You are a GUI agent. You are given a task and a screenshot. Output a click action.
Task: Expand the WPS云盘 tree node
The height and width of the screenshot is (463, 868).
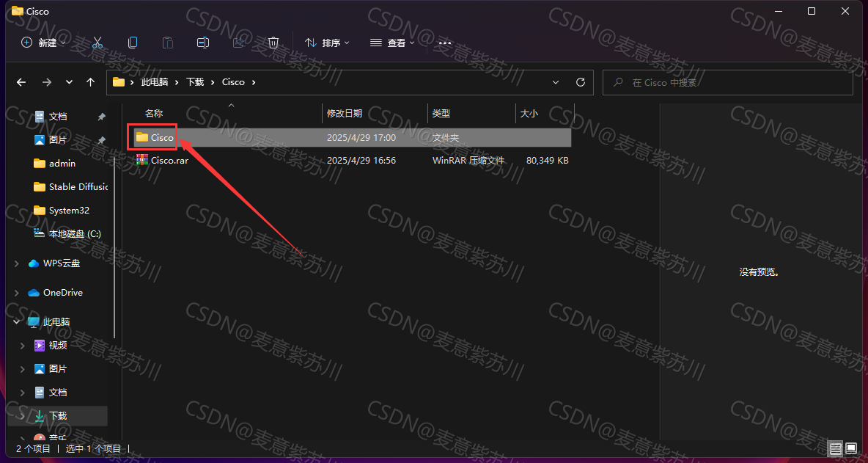17,263
